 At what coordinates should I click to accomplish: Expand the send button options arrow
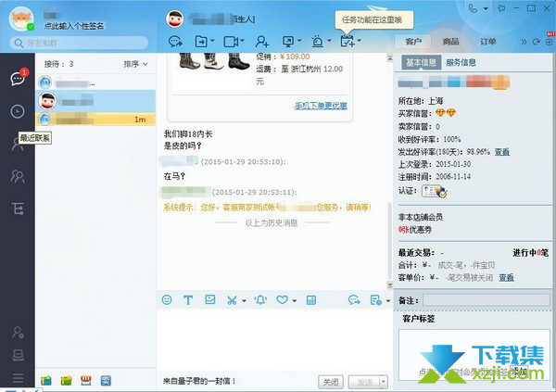pyautogui.click(x=383, y=382)
